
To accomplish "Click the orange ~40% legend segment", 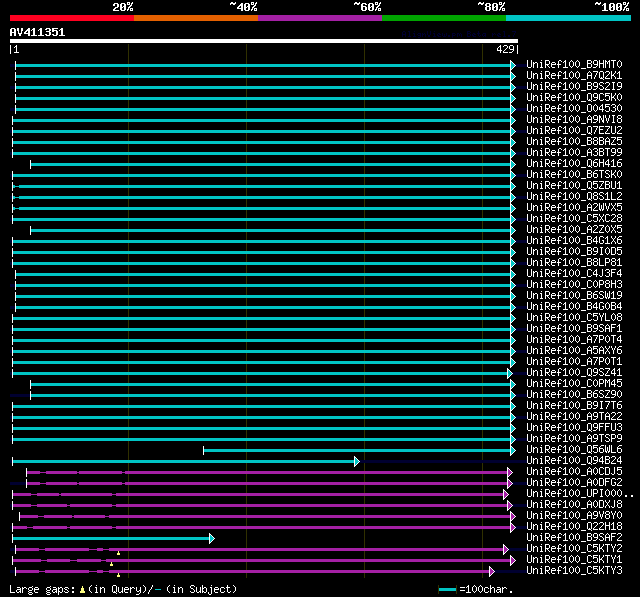I will (x=196, y=18).
